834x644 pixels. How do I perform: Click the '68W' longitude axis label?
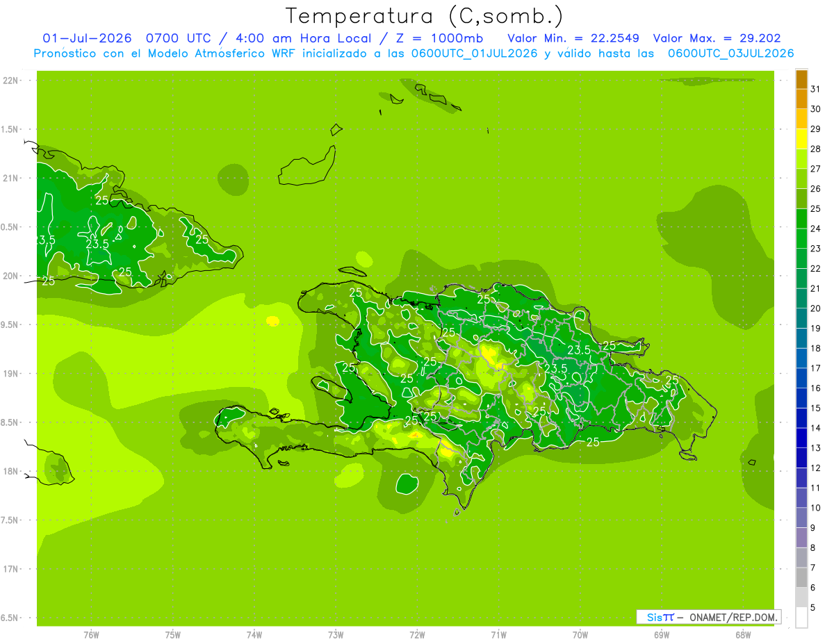pyautogui.click(x=743, y=634)
